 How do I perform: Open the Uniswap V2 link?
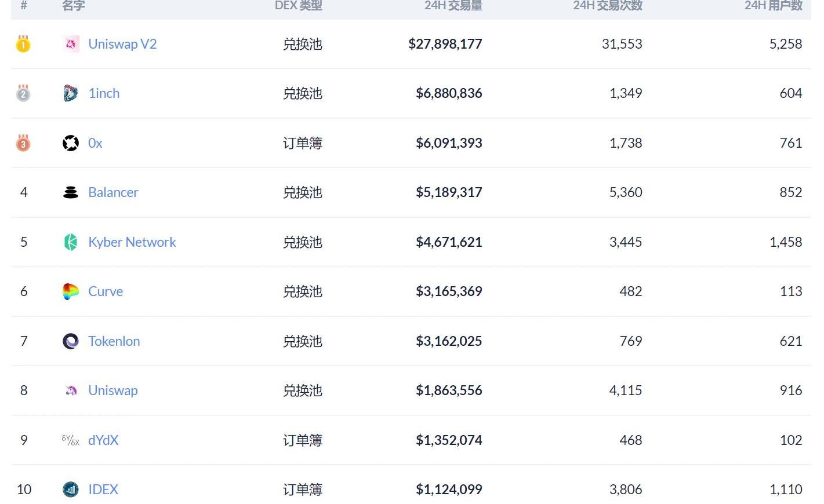coord(122,44)
